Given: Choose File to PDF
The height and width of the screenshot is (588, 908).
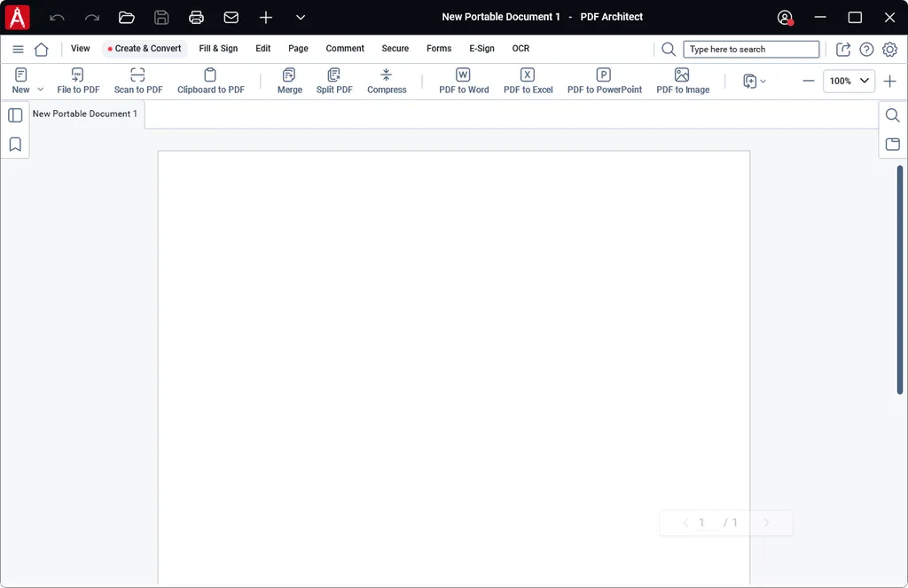Looking at the screenshot, I should point(78,81).
